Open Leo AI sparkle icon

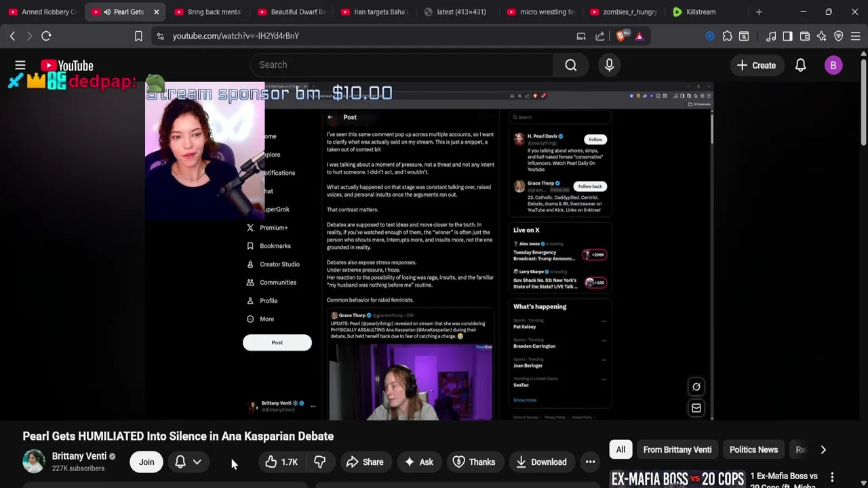point(822,36)
